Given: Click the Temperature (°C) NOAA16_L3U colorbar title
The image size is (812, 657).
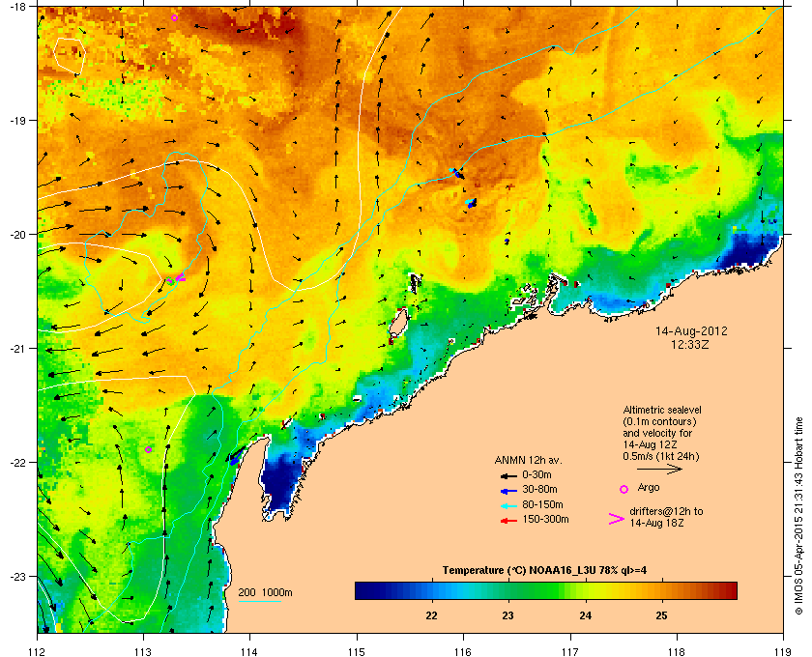Looking at the screenshot, I should pos(544,571).
